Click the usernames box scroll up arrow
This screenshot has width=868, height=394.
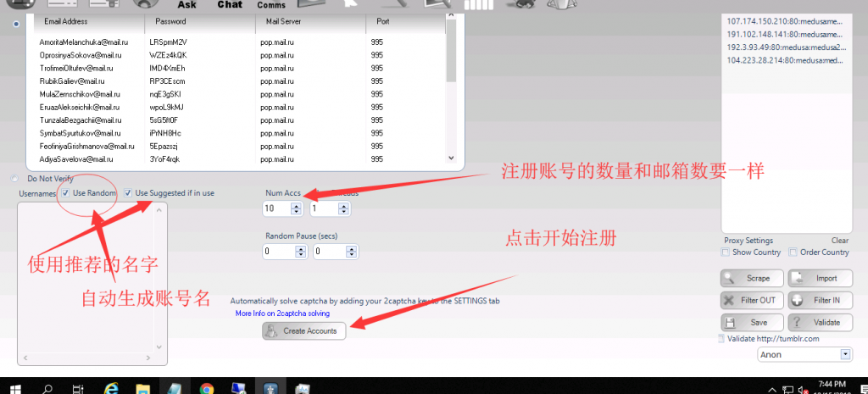point(159,210)
